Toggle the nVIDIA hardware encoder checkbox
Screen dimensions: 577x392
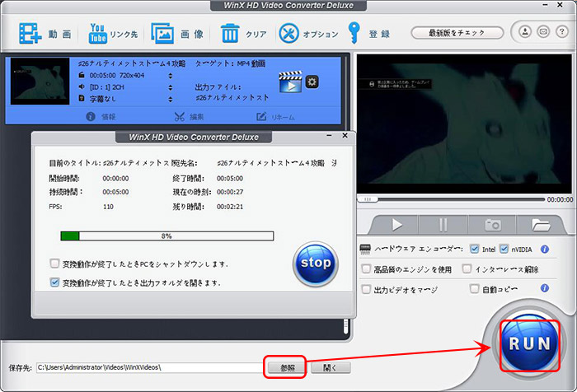click(x=504, y=249)
